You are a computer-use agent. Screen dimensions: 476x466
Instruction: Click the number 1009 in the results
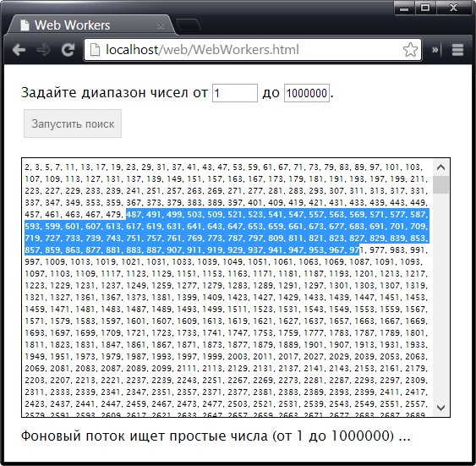[55, 261]
